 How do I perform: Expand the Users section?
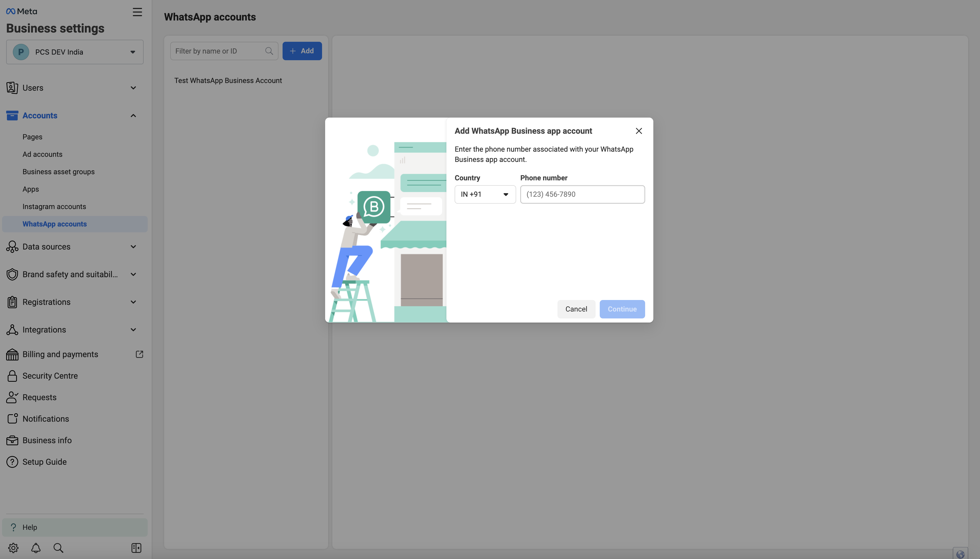point(133,88)
